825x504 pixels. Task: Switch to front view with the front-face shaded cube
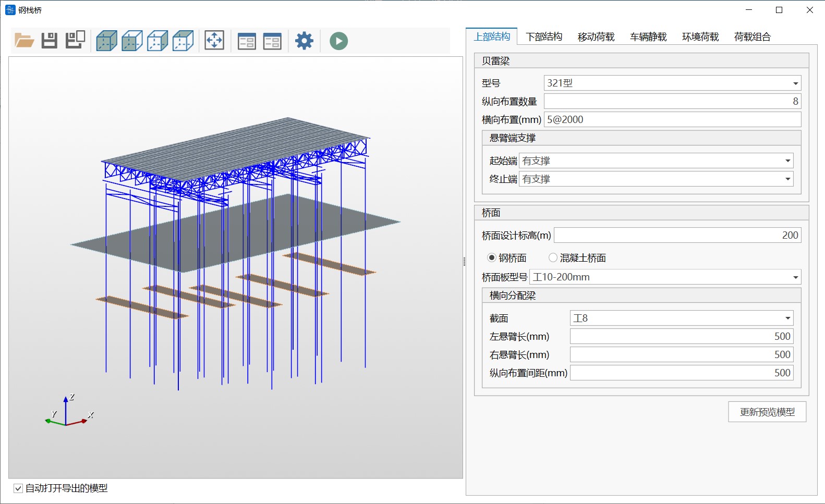pos(132,41)
